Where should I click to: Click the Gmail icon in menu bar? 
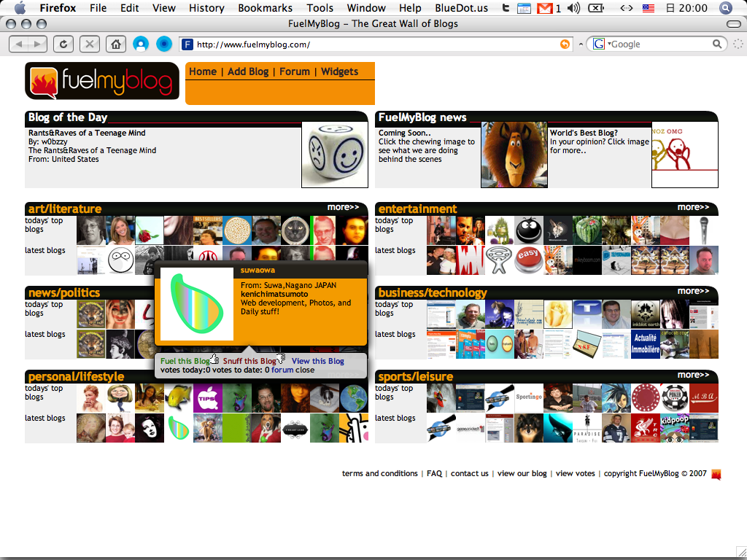point(544,8)
